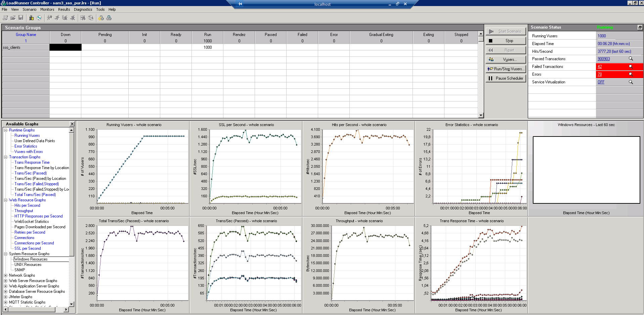This screenshot has height=315, width=644.
Task: Click the New Scenario toolbar icon
Action: [5, 18]
